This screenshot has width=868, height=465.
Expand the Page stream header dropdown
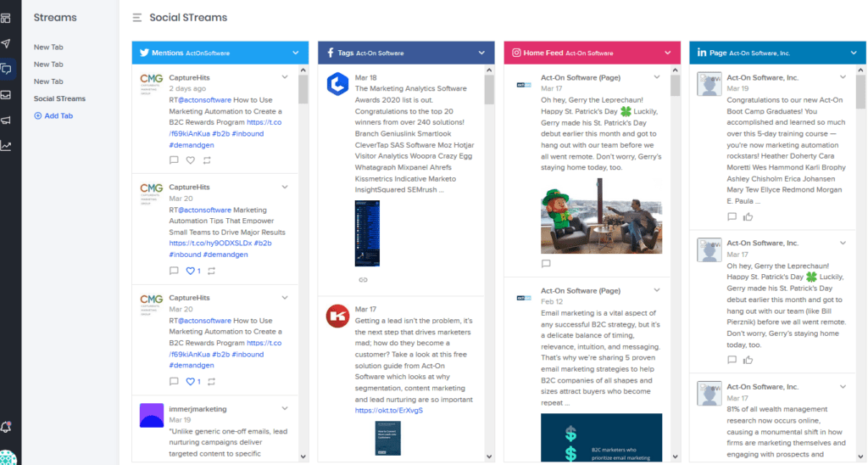pos(854,53)
